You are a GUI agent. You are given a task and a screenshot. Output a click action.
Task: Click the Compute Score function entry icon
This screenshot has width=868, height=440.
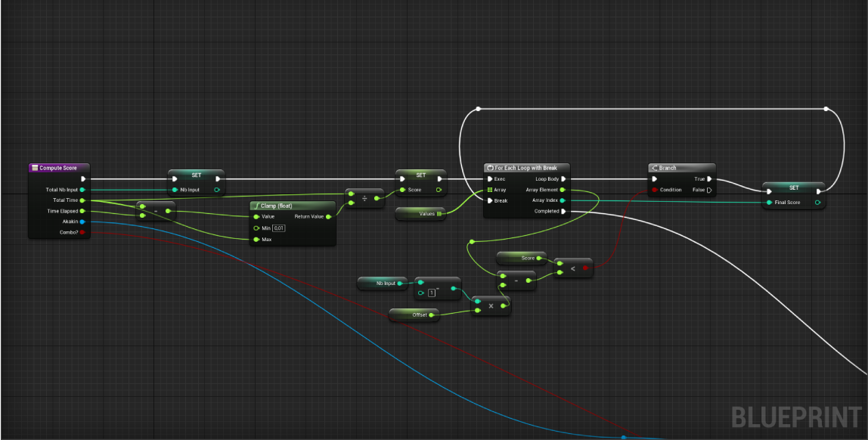pos(35,168)
